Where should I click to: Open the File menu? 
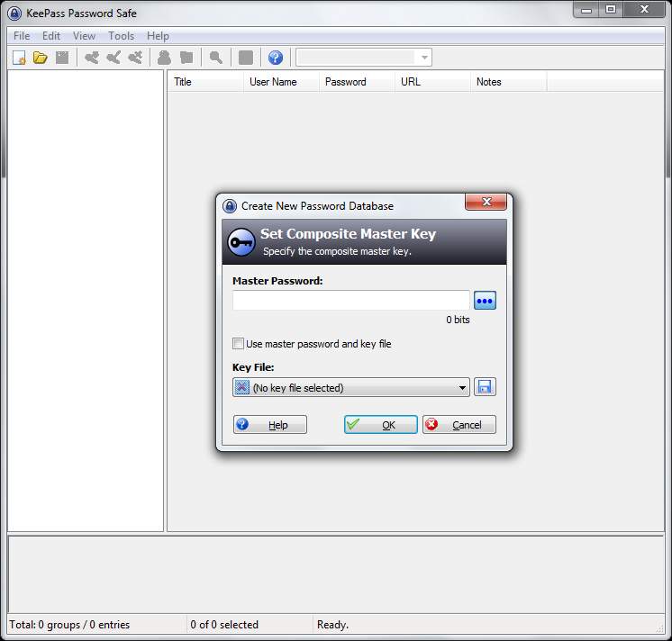point(22,36)
